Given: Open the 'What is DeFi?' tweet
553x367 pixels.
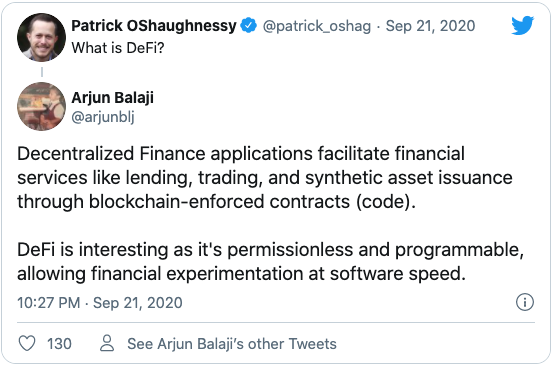Looking at the screenshot, I should (x=118, y=48).
